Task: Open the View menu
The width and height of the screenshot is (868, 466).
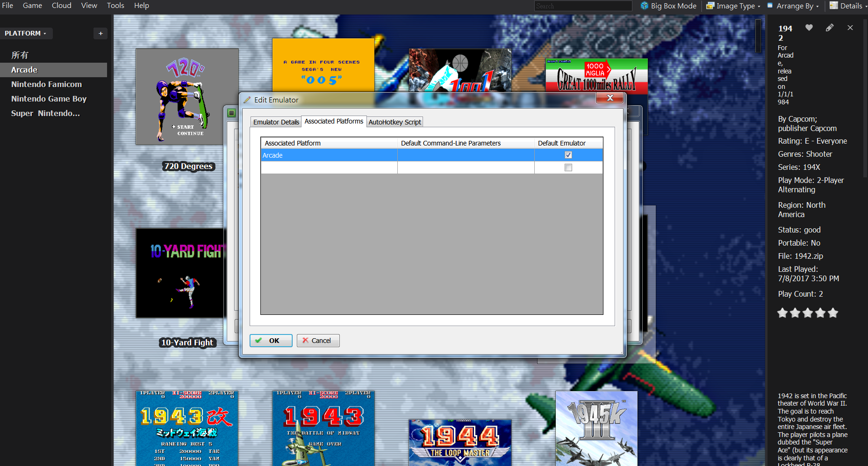Action: 89,6
